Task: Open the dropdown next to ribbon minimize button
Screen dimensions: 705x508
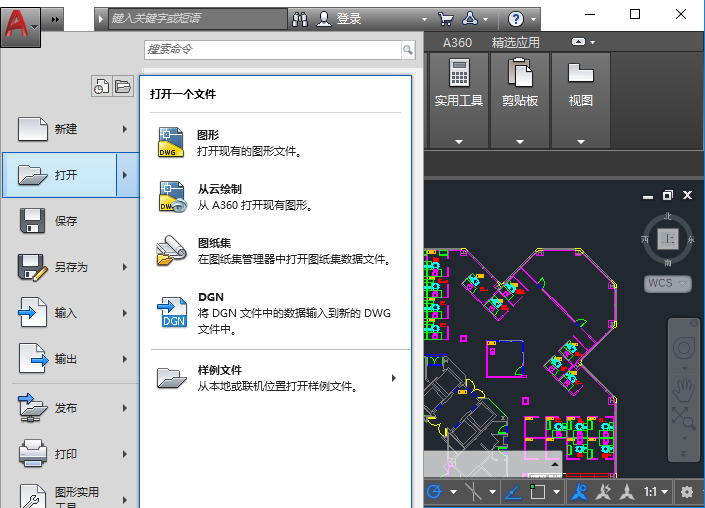Action: click(x=593, y=42)
